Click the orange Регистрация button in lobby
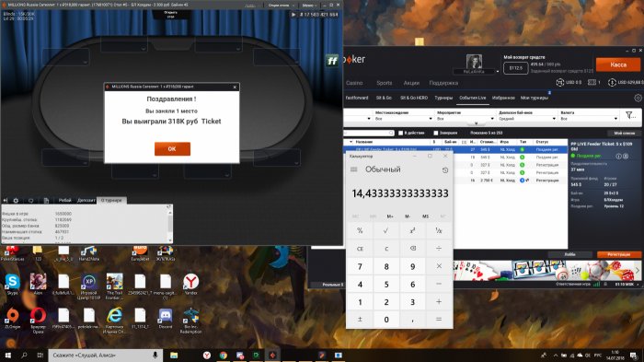The width and height of the screenshot is (644, 362). coord(618,254)
